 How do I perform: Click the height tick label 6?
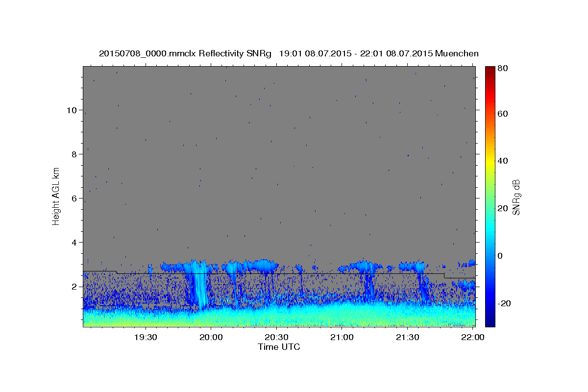74,198
